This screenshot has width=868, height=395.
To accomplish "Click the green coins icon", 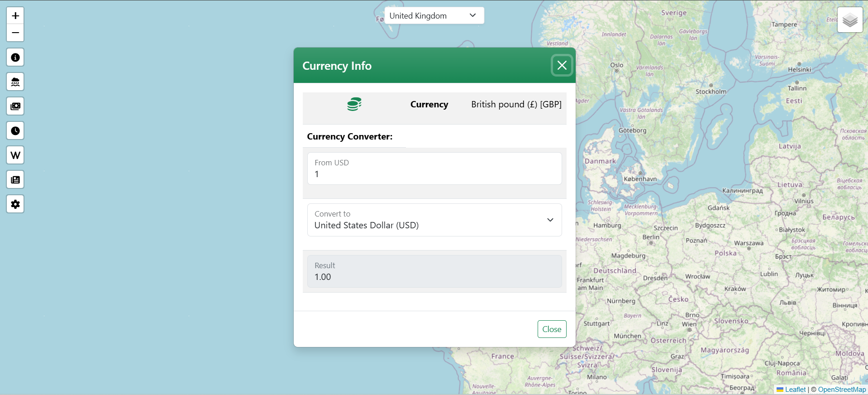I will tap(354, 104).
